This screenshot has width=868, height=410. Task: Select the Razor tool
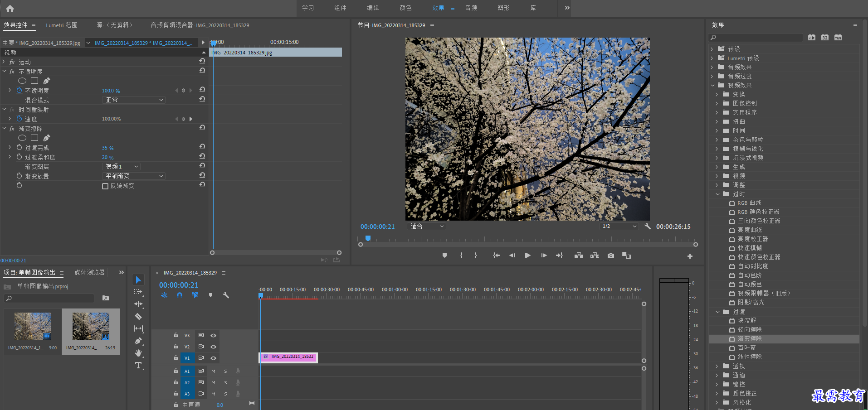[138, 316]
